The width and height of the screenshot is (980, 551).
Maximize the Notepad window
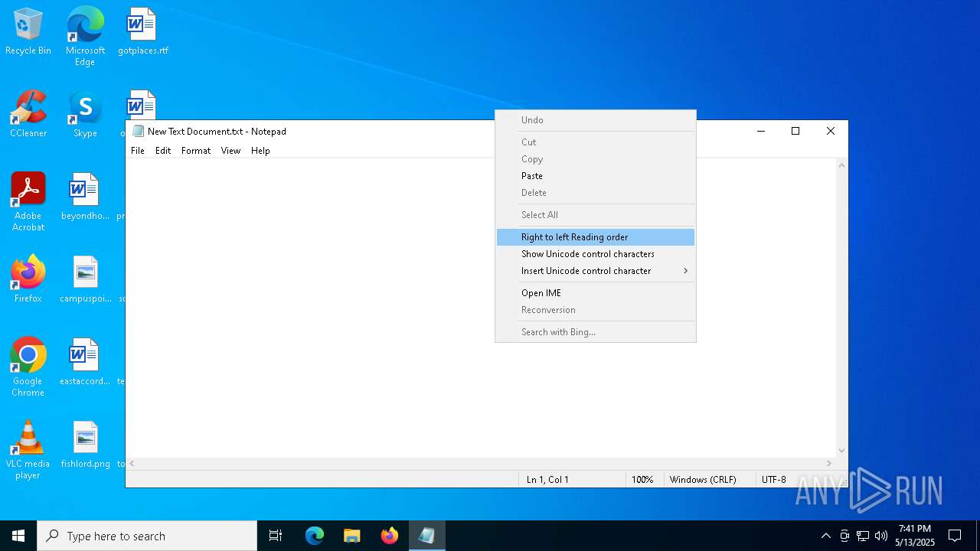coord(795,132)
